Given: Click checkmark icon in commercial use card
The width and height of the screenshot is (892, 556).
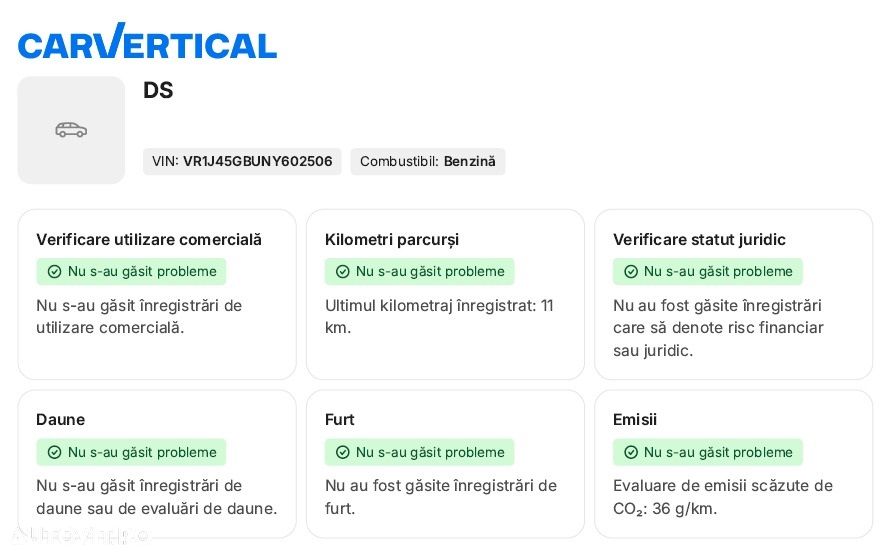Looking at the screenshot, I should [55, 272].
